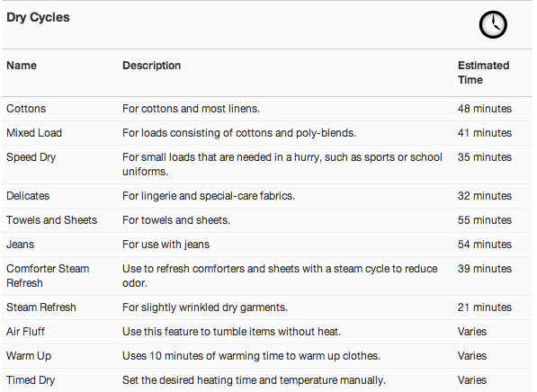Screen dimensions: 537x392
Task: Select Towels and Sheets cycle
Action: click(x=267, y=220)
